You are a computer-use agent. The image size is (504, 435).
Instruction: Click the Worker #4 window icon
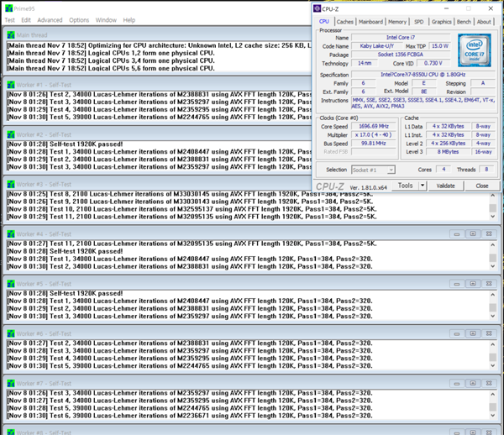[x=11, y=234]
